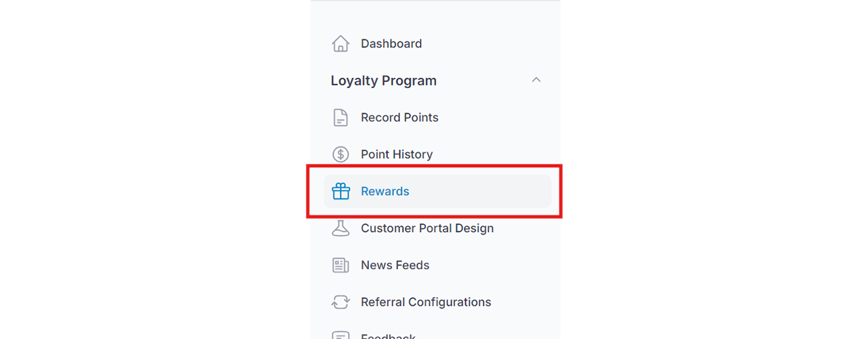Click the Point History dollar coin icon
868x339 pixels.
tap(340, 155)
